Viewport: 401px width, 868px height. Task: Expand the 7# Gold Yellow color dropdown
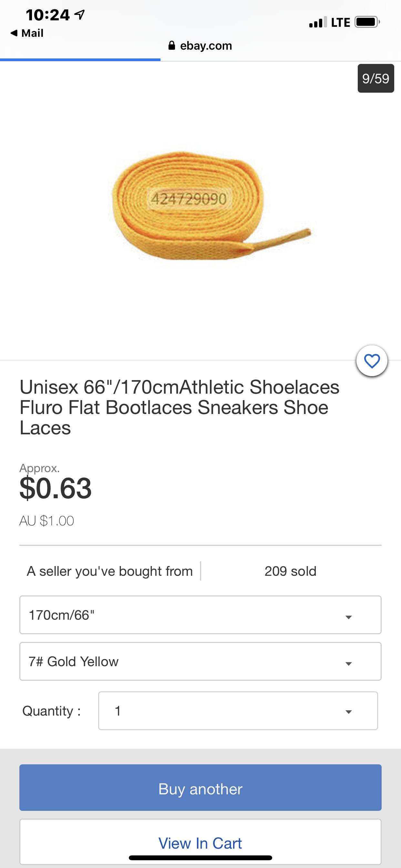(x=200, y=661)
